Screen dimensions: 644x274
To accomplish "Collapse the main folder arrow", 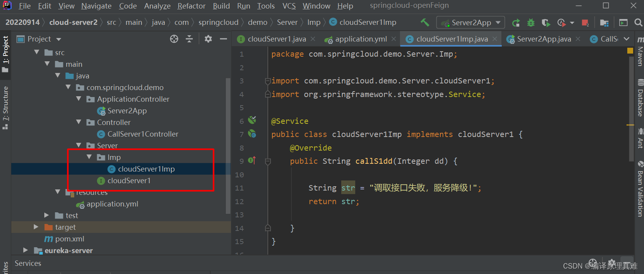I will (x=47, y=64).
